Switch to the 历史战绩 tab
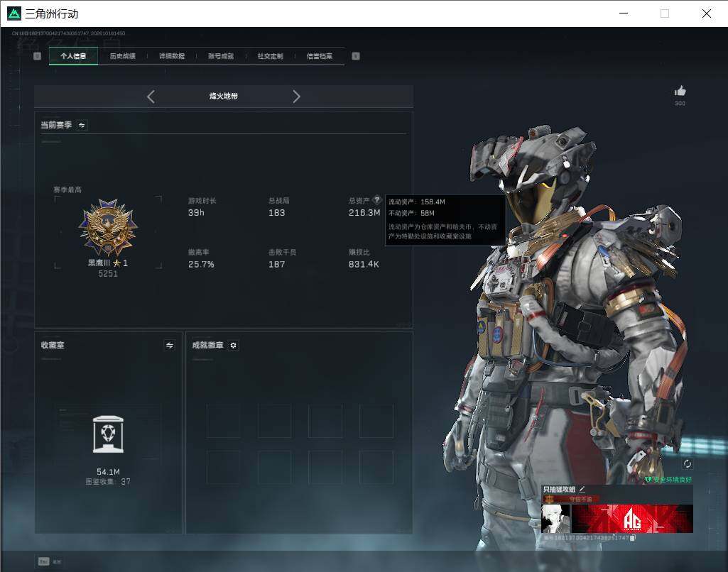The width and height of the screenshot is (728, 572). pos(123,56)
